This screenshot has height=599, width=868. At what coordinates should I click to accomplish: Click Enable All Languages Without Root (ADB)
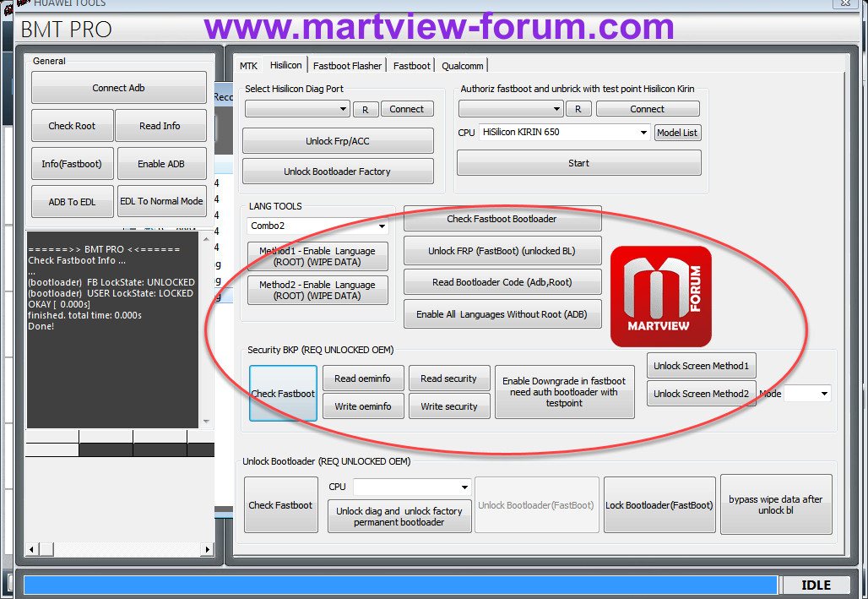[x=502, y=314]
